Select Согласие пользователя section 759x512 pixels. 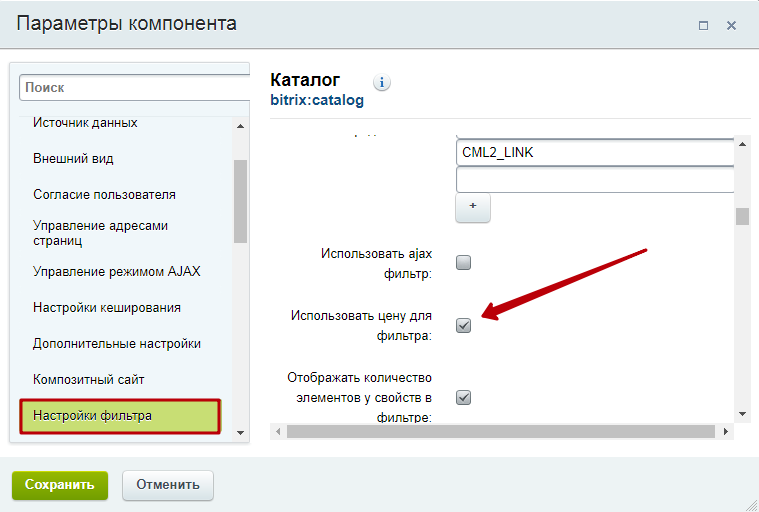coord(104,195)
